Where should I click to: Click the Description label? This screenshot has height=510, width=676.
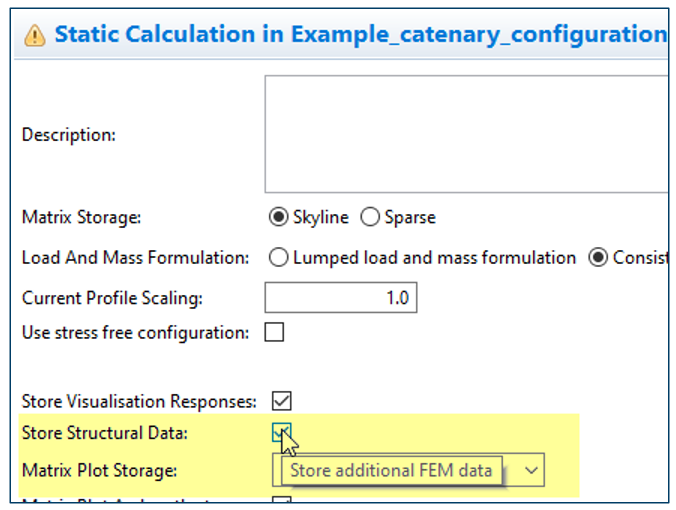68,134
